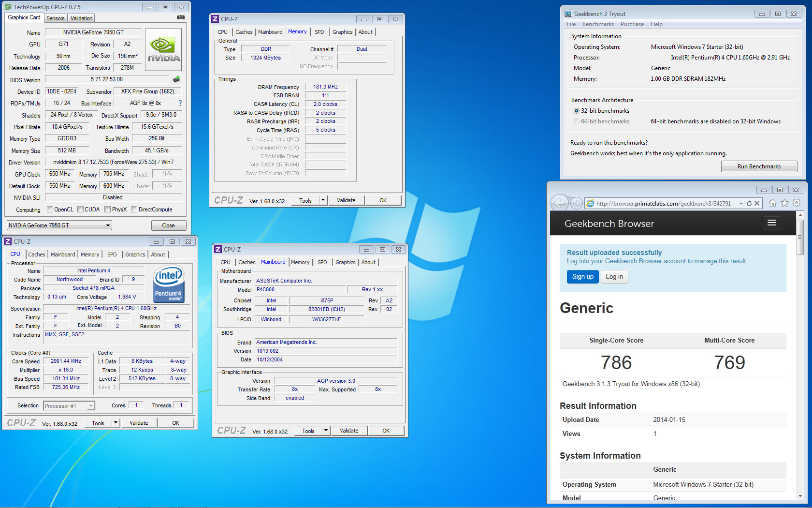
Task: Click the Internet Explorer page icon in address bar
Action: 590,204
